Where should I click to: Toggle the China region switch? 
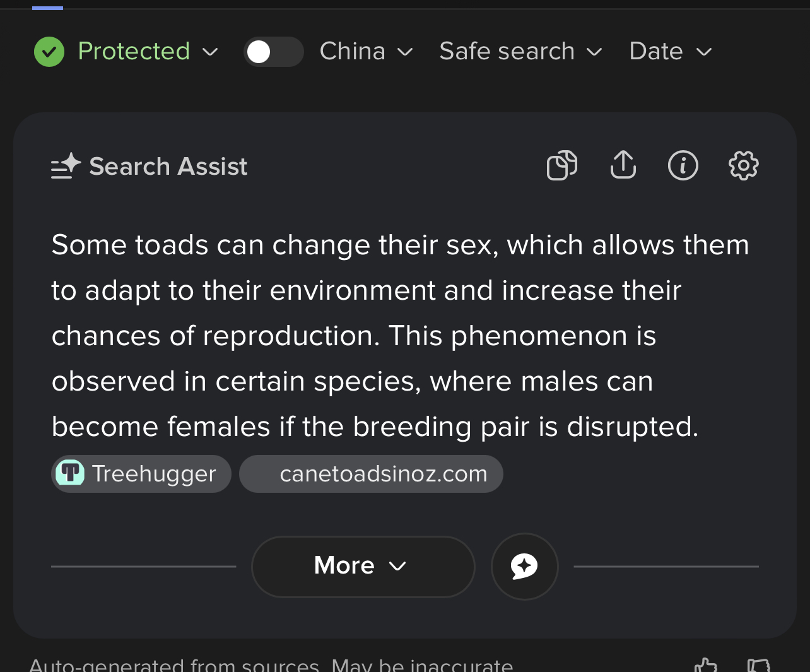click(x=273, y=52)
